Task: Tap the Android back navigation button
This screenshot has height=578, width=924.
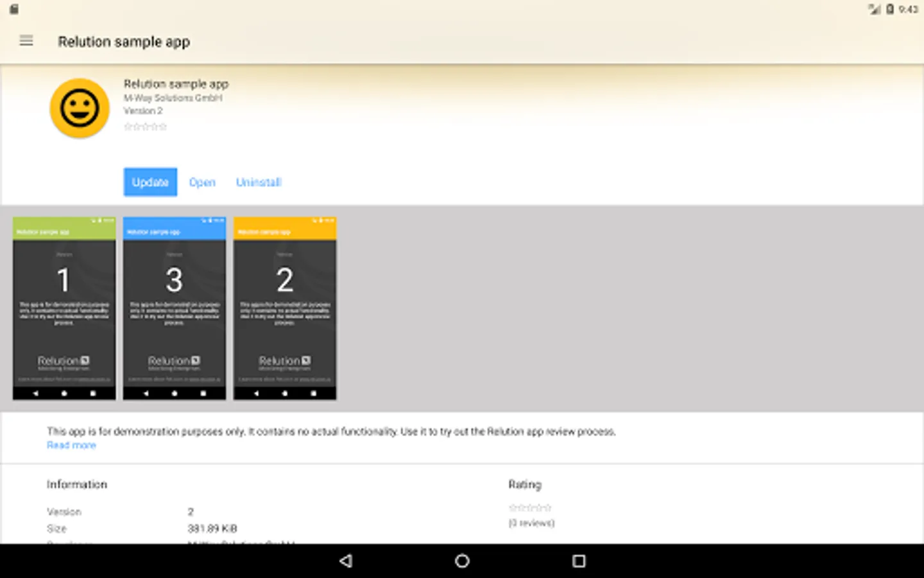Action: coord(346,561)
